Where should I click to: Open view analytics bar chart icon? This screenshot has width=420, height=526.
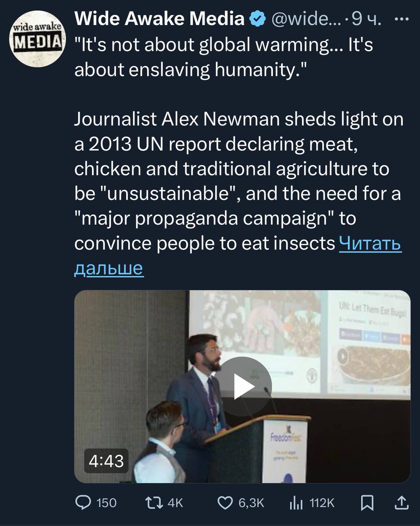click(296, 503)
